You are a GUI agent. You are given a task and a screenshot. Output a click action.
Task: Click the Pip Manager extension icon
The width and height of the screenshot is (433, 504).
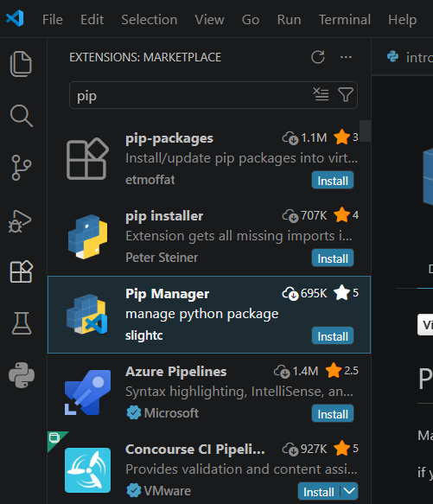(x=86, y=315)
